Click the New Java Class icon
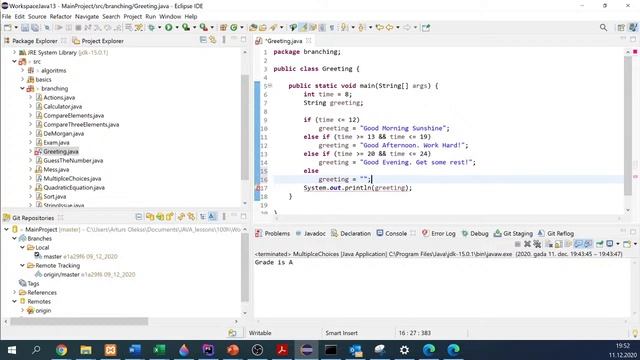640x360 pixels. 234,28
